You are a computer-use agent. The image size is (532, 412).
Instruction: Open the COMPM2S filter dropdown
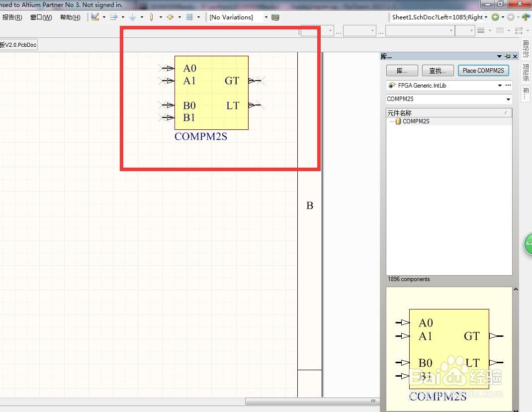click(x=508, y=99)
